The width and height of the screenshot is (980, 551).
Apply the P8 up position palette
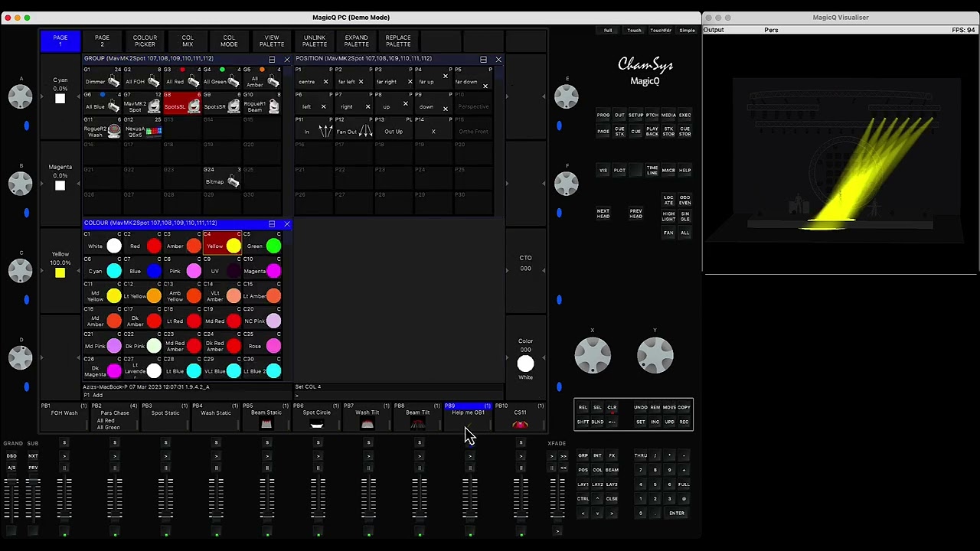(394, 105)
